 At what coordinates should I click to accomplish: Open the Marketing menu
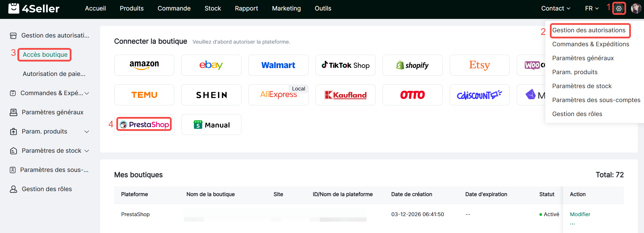(286, 8)
